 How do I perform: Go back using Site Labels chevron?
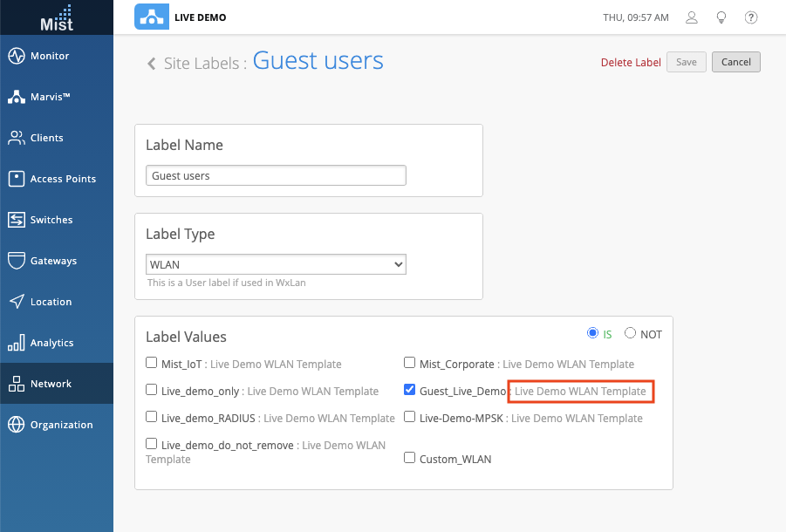(152, 63)
